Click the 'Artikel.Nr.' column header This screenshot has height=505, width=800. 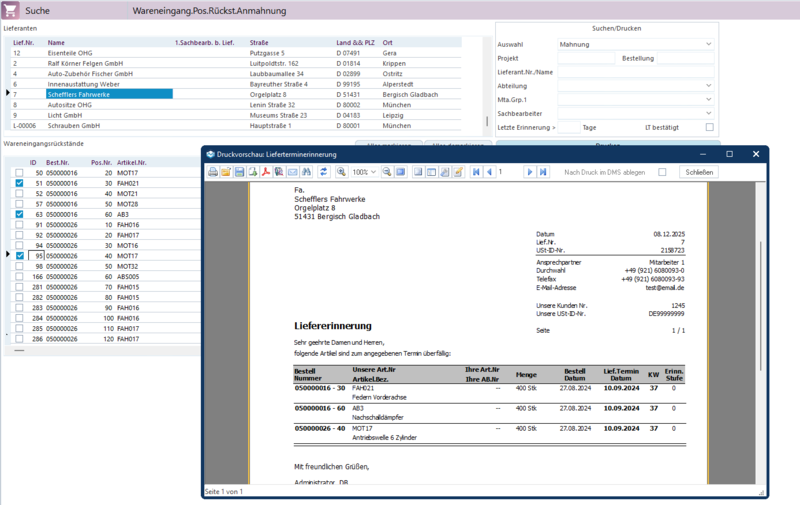click(132, 161)
